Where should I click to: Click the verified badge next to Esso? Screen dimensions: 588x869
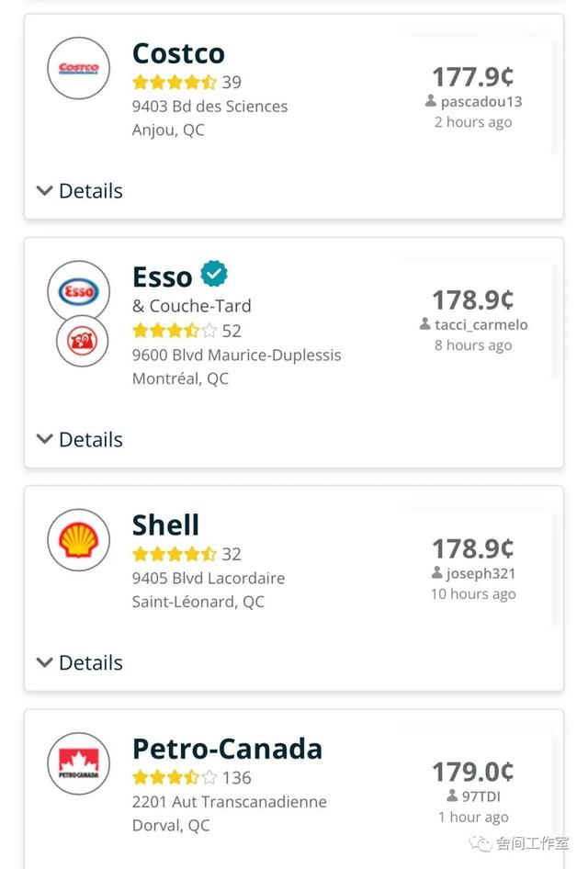(x=214, y=274)
